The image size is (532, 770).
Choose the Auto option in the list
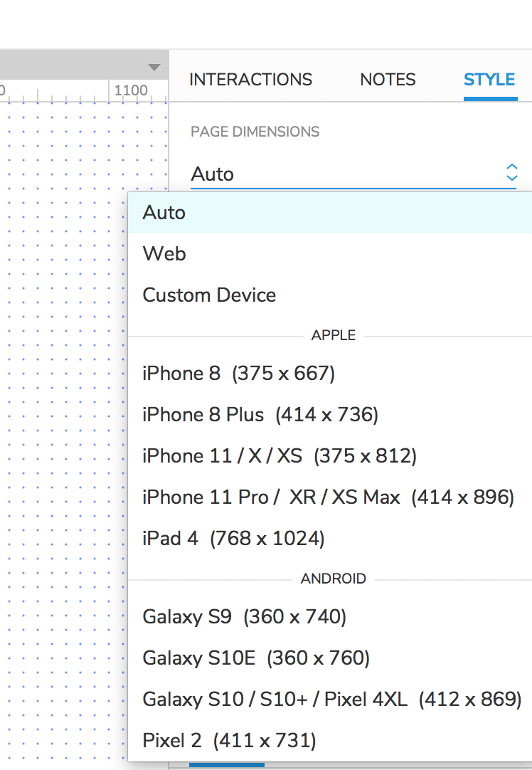330,213
